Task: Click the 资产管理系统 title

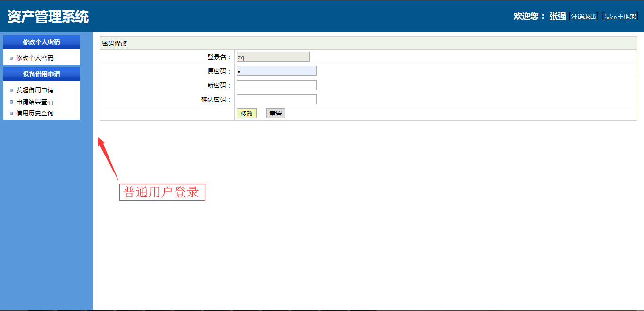Action: 48,17
